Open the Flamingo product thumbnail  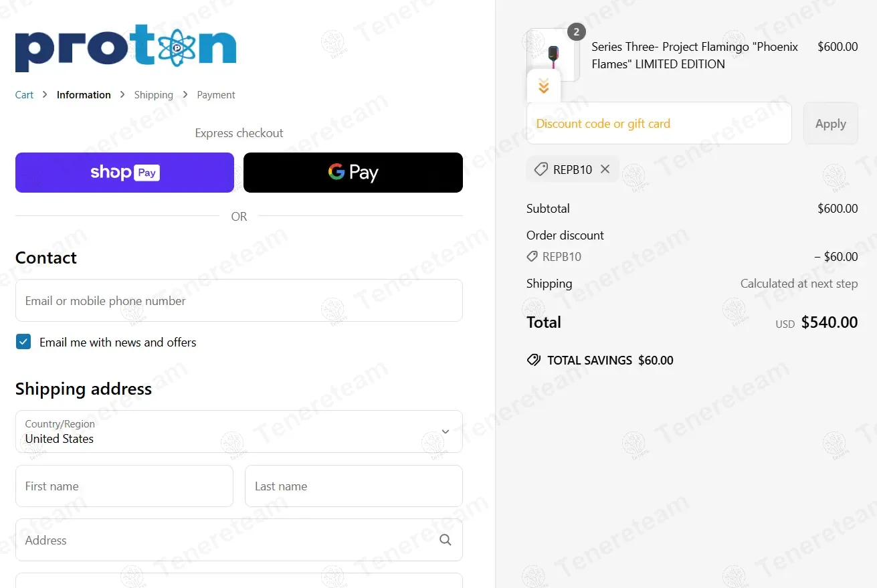point(553,54)
